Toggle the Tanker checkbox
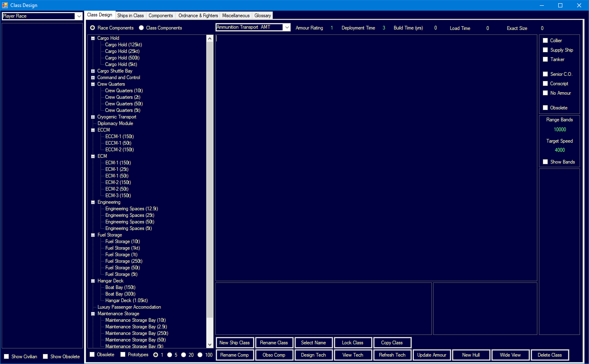 pyautogui.click(x=546, y=59)
